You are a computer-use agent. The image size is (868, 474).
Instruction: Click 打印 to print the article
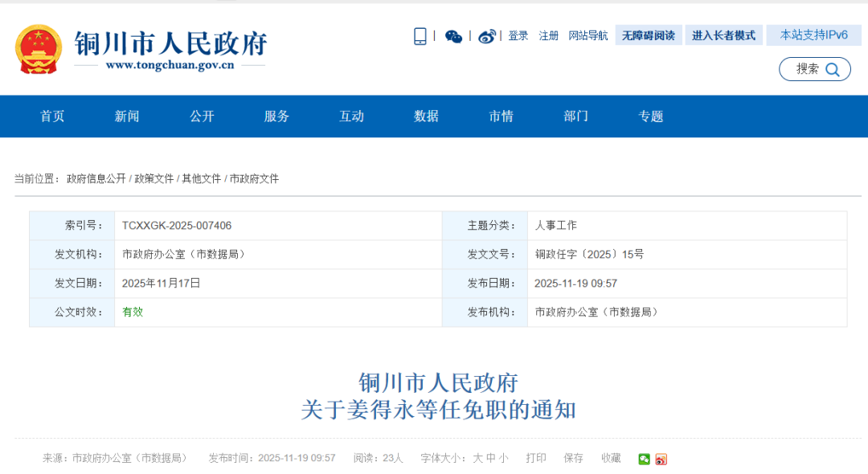[x=536, y=458]
